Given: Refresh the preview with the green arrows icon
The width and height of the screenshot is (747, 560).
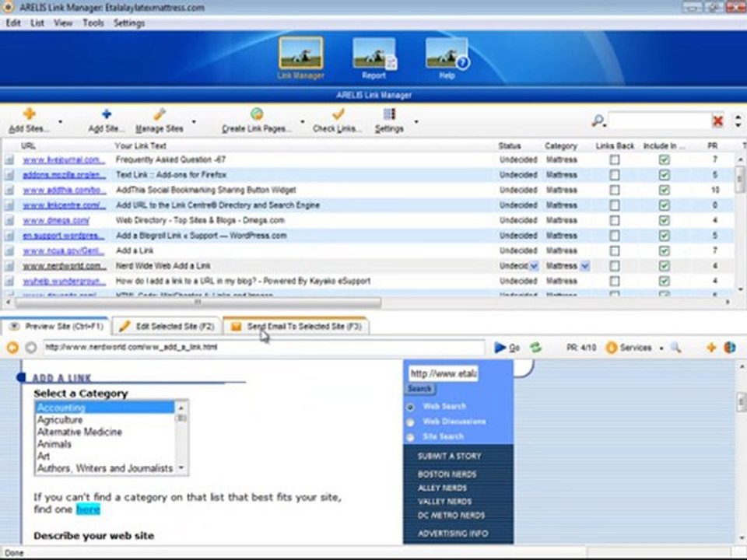Looking at the screenshot, I should (536, 348).
